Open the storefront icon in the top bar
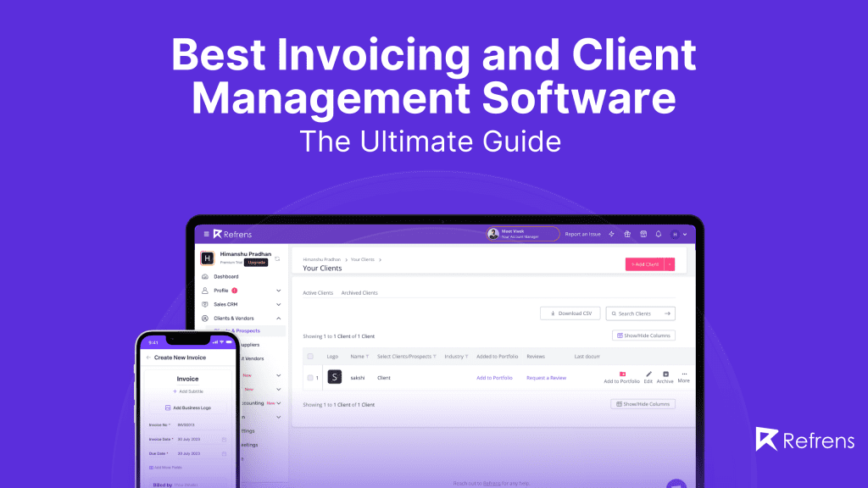Viewport: 868px width, 488px height. (643, 233)
